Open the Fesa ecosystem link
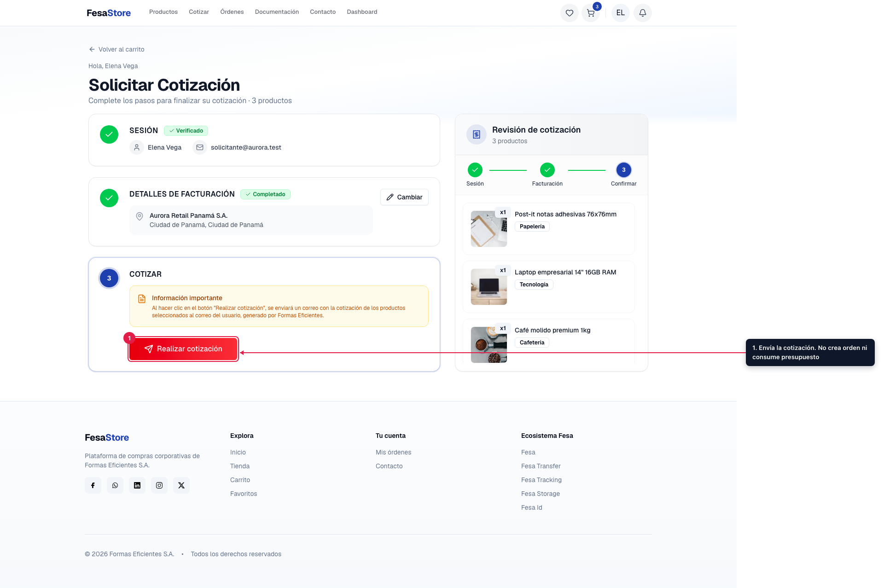Viewport: 884px width, 588px height. pos(528,452)
